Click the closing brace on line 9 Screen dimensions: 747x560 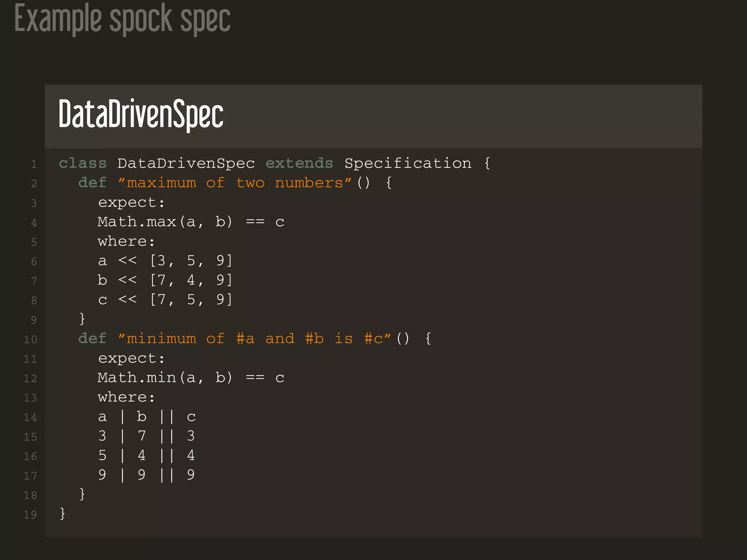[x=82, y=319]
